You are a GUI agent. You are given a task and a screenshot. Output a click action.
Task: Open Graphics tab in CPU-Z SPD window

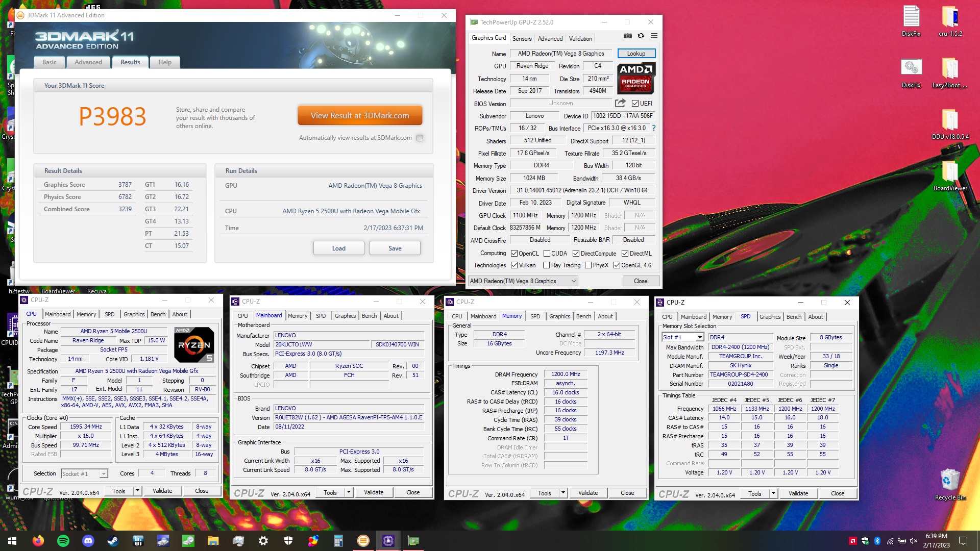[x=770, y=317]
